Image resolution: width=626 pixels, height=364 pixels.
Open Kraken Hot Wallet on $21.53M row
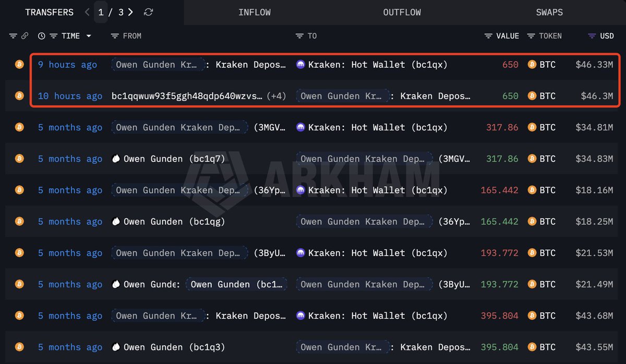pyautogui.click(x=378, y=253)
